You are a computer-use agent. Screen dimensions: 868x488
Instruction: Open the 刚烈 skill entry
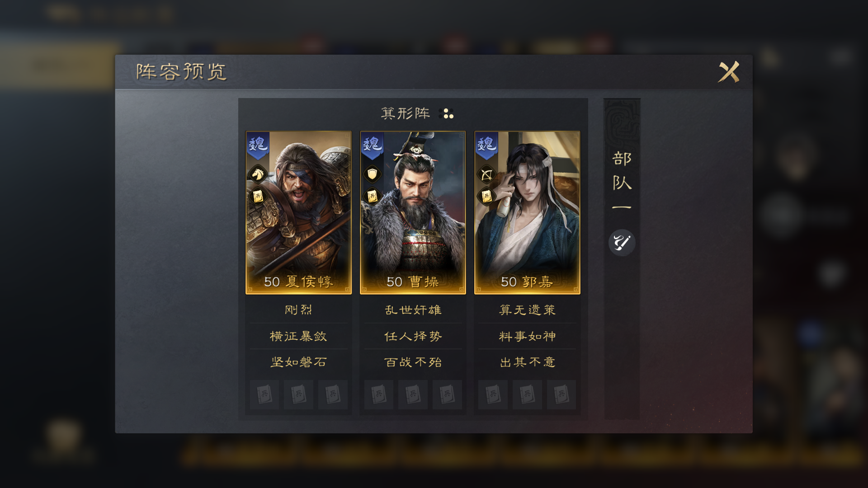[x=298, y=310]
